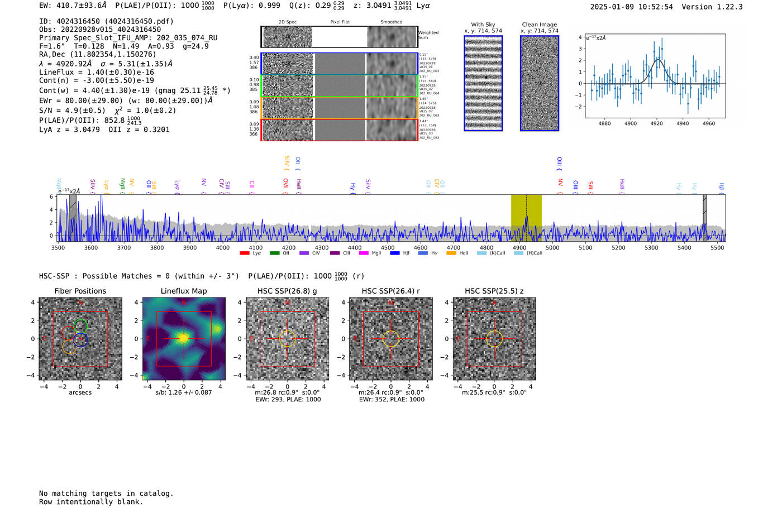Select the green-bordered 2D spectrum fiber row
Viewport: 782px width, 532px height.
point(340,86)
